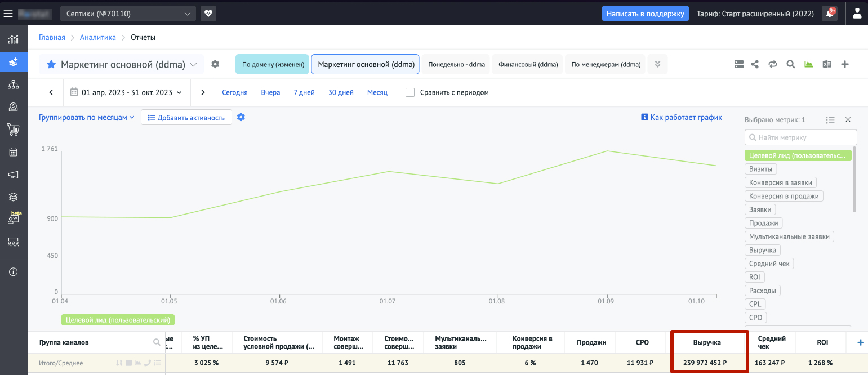Click the share icon in report toolbar

point(755,65)
